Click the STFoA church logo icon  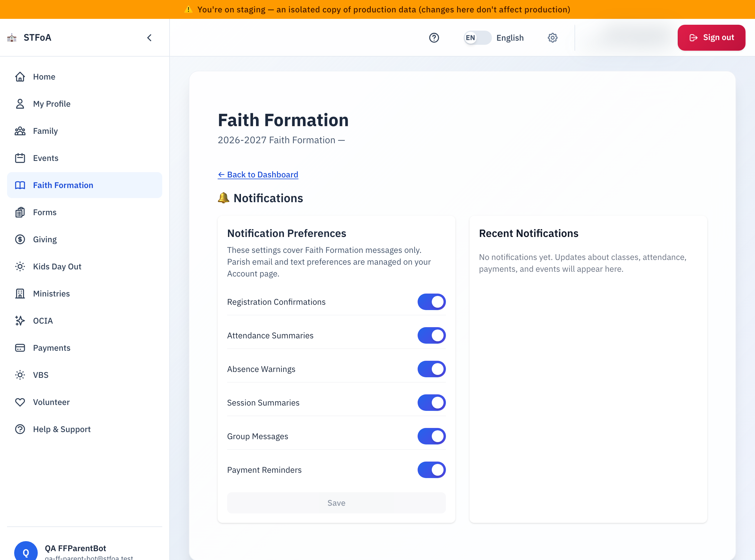tap(12, 38)
